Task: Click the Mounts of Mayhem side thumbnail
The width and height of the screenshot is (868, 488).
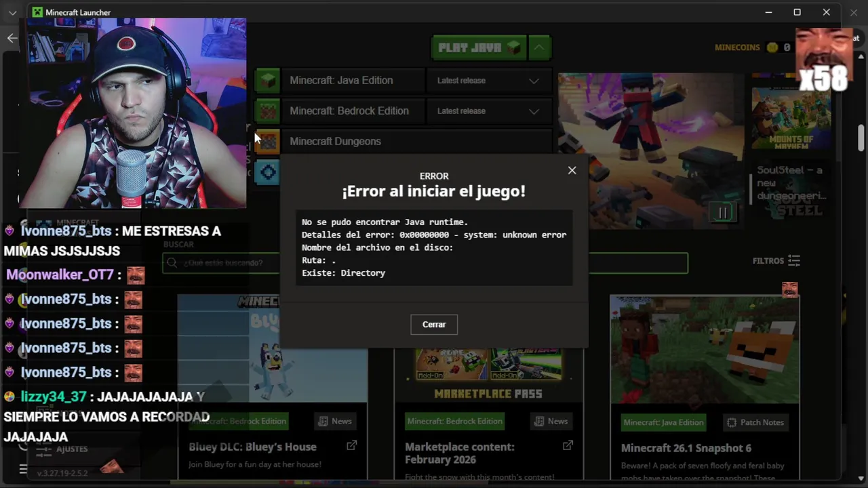Action: pyautogui.click(x=791, y=119)
